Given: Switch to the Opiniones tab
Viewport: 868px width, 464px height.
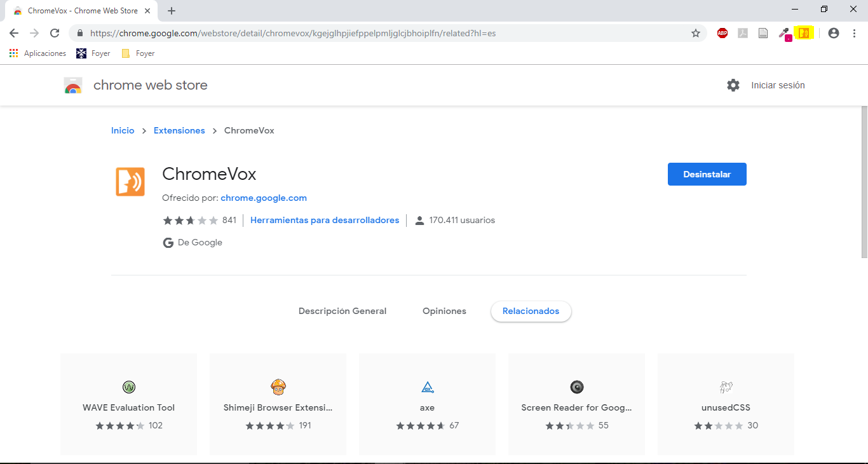Looking at the screenshot, I should pos(444,311).
